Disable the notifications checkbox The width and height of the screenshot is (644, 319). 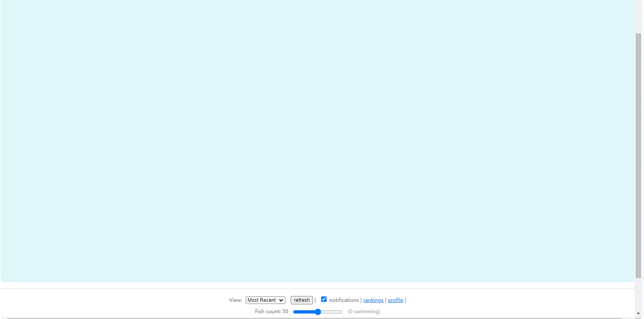[324, 299]
